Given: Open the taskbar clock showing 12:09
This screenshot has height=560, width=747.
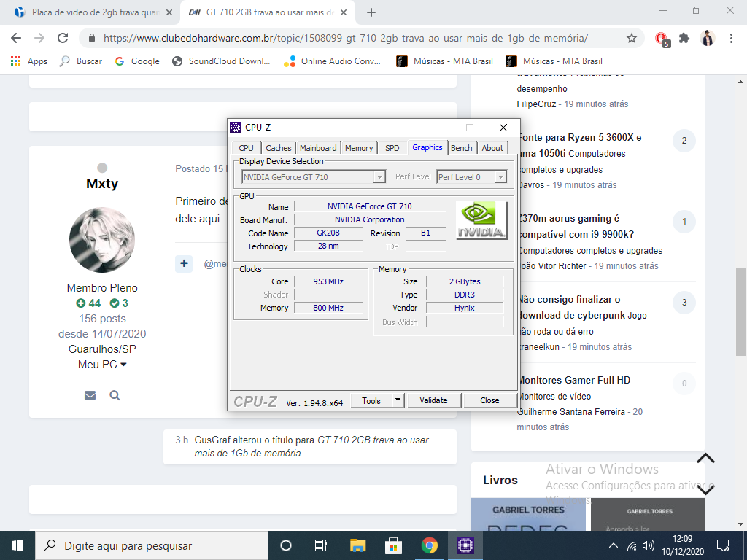Looking at the screenshot, I should click(682, 545).
